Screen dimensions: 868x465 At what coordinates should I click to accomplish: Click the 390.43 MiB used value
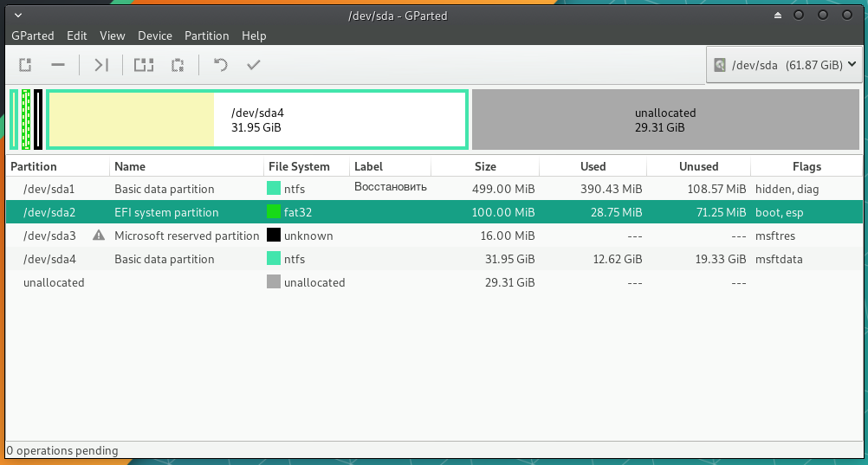point(611,189)
